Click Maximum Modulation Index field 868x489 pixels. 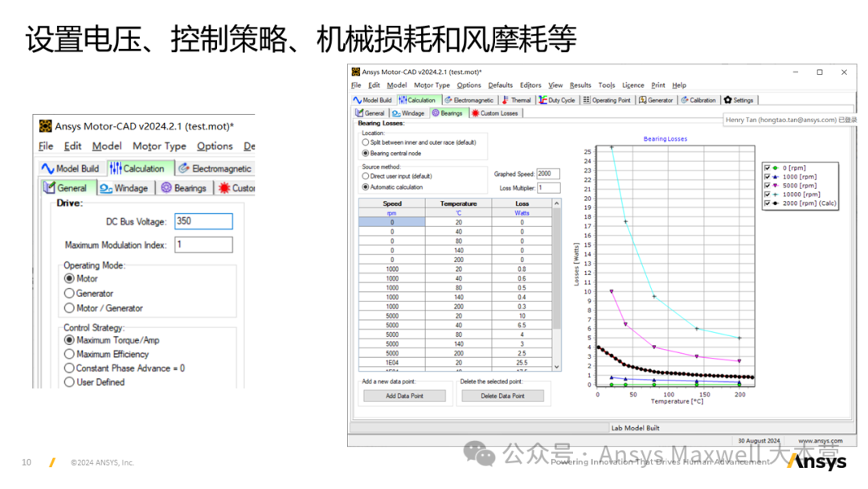point(203,244)
